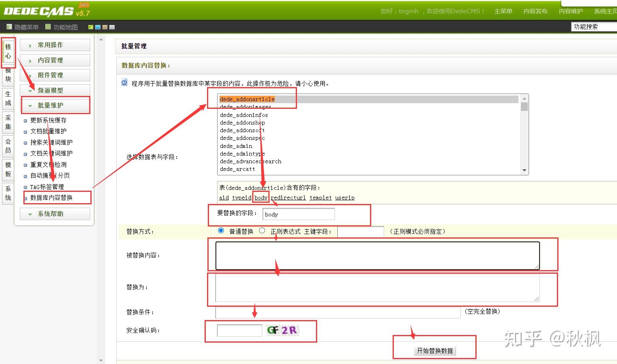This screenshot has width=617, height=364.
Task: Expand the 内容管理 menu group
Action: coord(55,60)
